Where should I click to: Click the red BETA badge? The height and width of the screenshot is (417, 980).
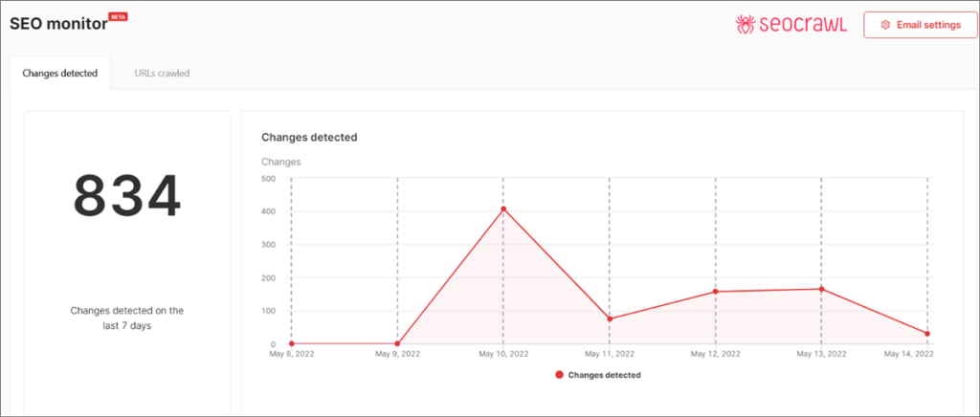pyautogui.click(x=119, y=17)
